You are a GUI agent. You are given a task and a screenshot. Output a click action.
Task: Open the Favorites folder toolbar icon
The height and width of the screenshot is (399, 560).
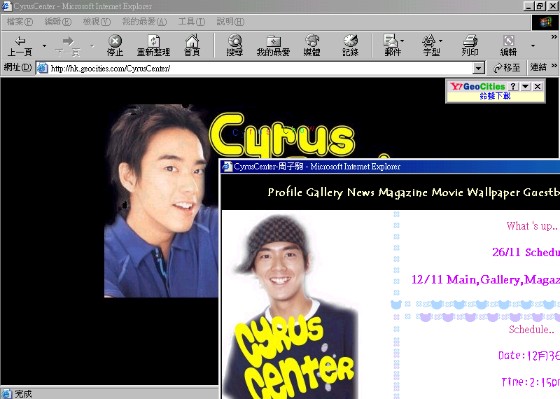(273, 46)
